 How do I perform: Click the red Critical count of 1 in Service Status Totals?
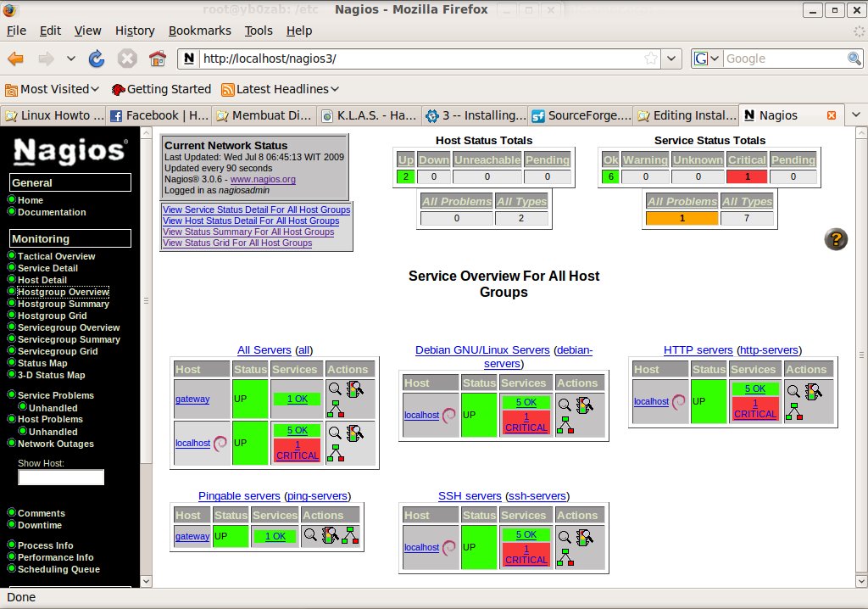click(x=746, y=176)
